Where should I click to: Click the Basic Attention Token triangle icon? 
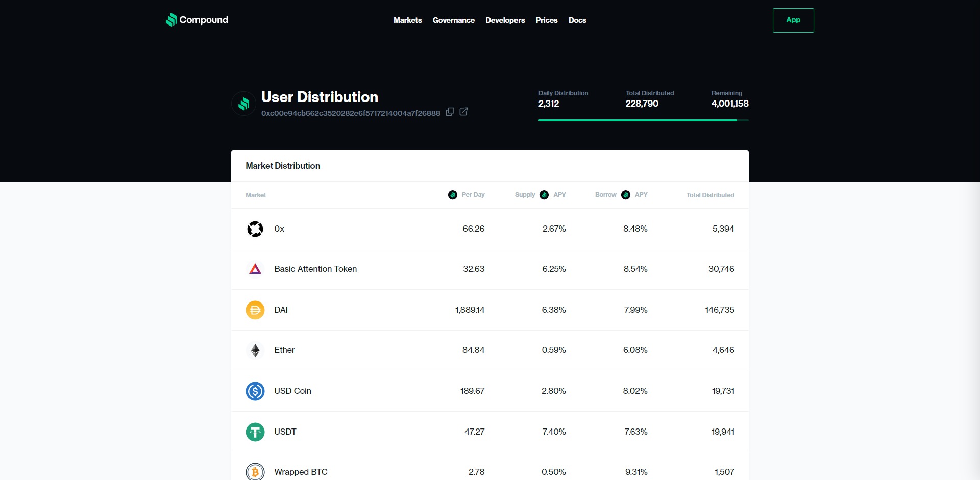tap(255, 269)
